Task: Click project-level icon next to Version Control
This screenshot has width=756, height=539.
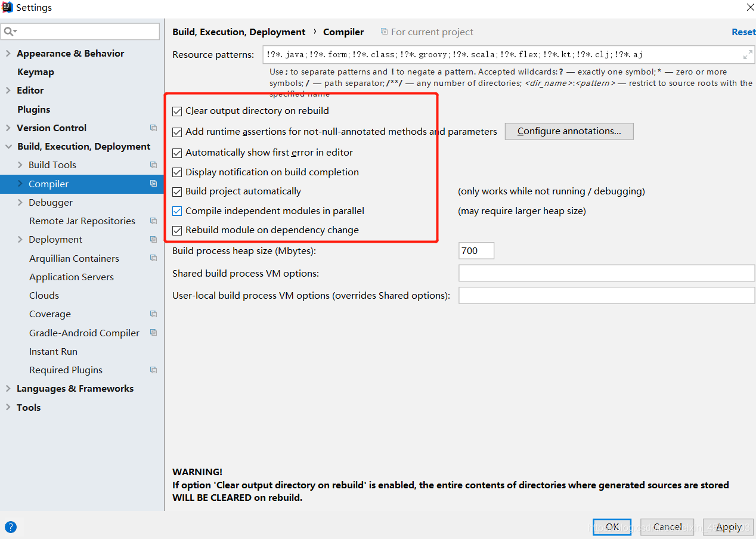Action: pyautogui.click(x=153, y=128)
